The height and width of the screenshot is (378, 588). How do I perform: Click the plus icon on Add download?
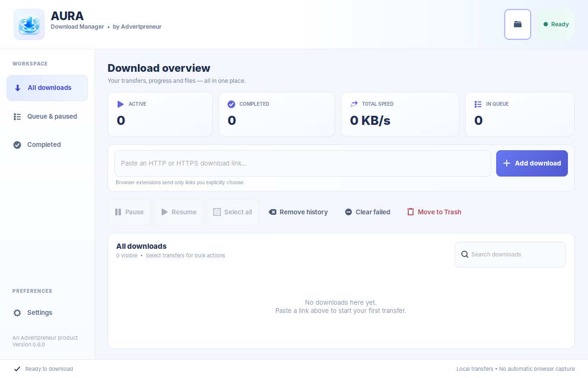coord(507,164)
